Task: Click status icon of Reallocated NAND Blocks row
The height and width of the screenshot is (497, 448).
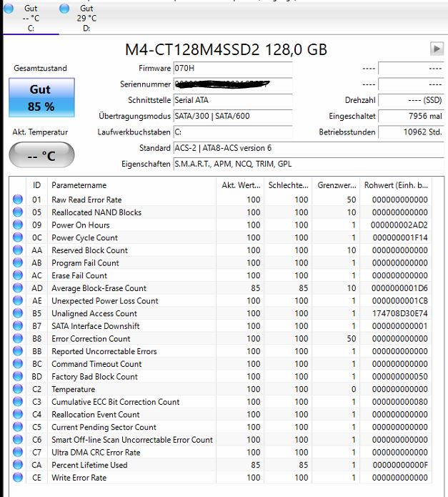Action: (18, 212)
